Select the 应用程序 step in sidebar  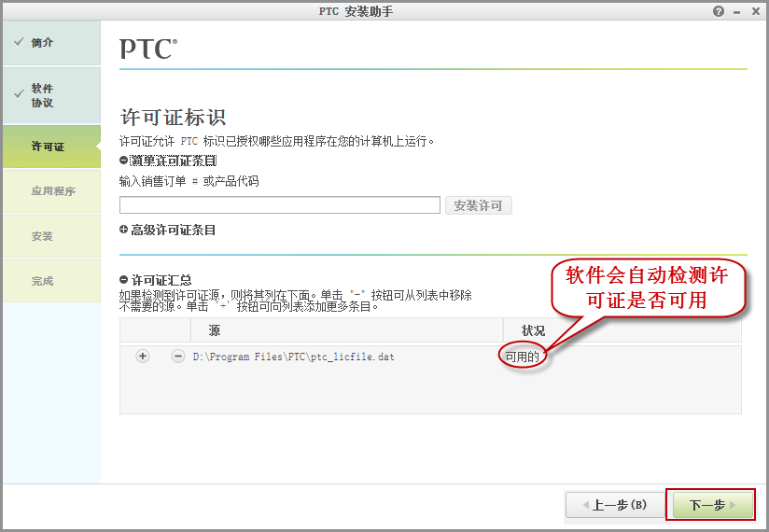51,191
